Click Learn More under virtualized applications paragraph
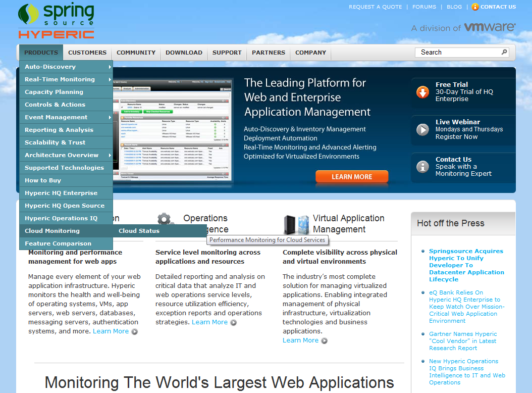Screen dimensions: 532x393 301,340
